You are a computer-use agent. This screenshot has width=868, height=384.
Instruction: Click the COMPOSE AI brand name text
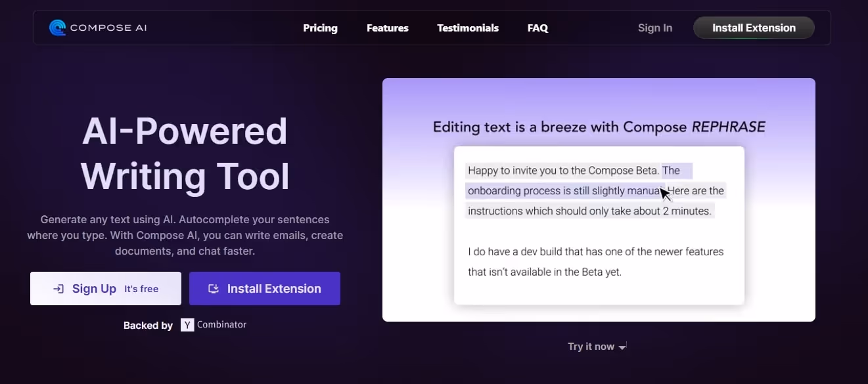(x=108, y=28)
